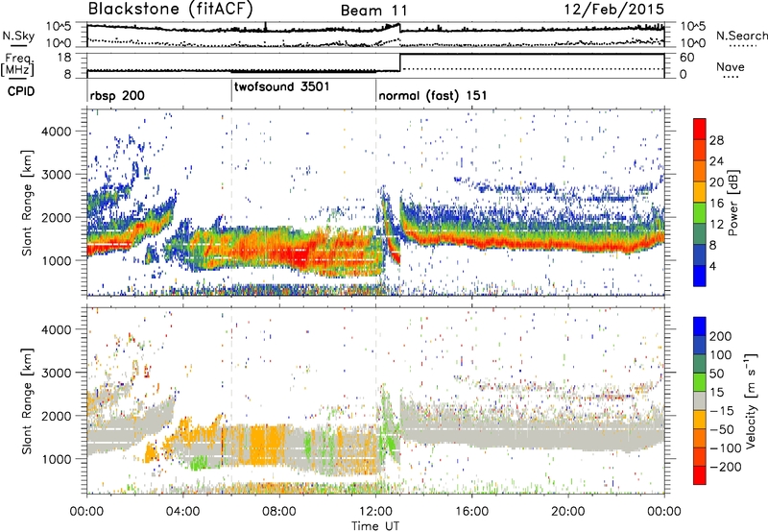Click the '08:00' time axis tick
The width and height of the screenshot is (768, 532).
pyautogui.click(x=279, y=512)
